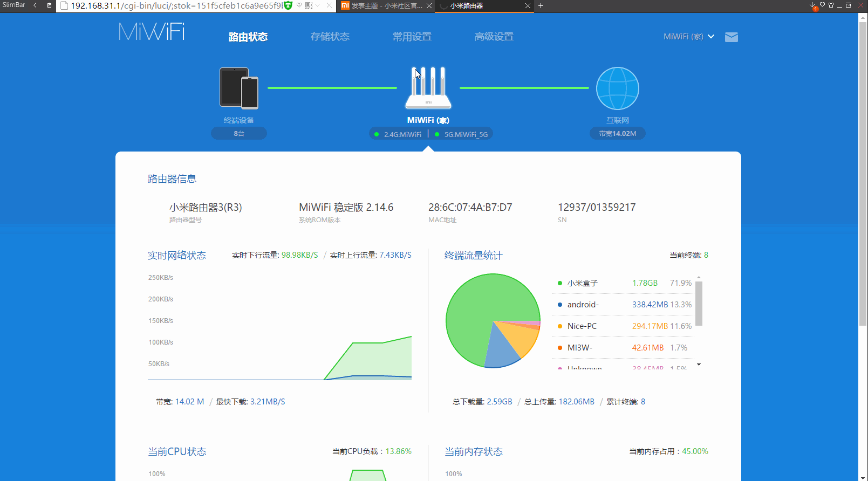Click the page document icon before URL
Image resolution: width=868 pixels, height=481 pixels.
pos(64,5)
